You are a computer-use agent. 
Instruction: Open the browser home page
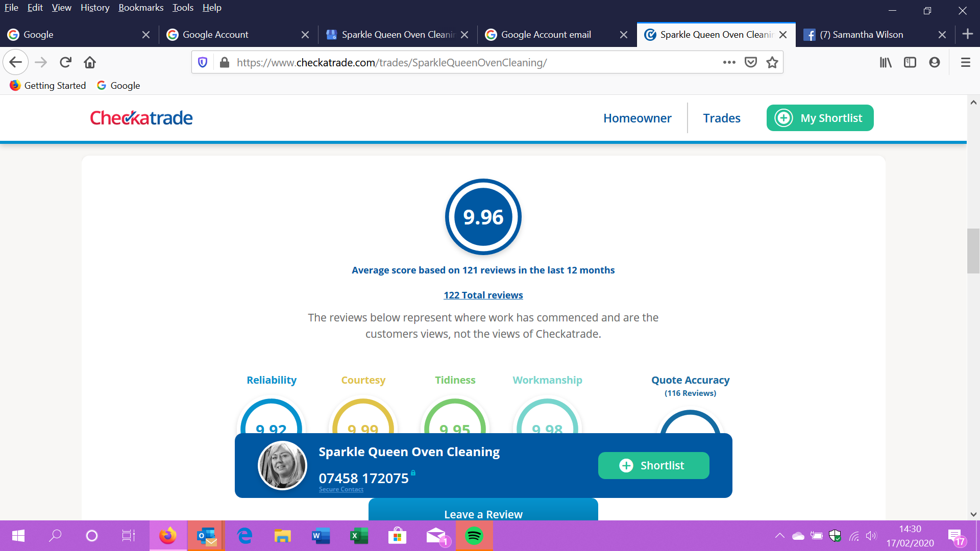(90, 62)
